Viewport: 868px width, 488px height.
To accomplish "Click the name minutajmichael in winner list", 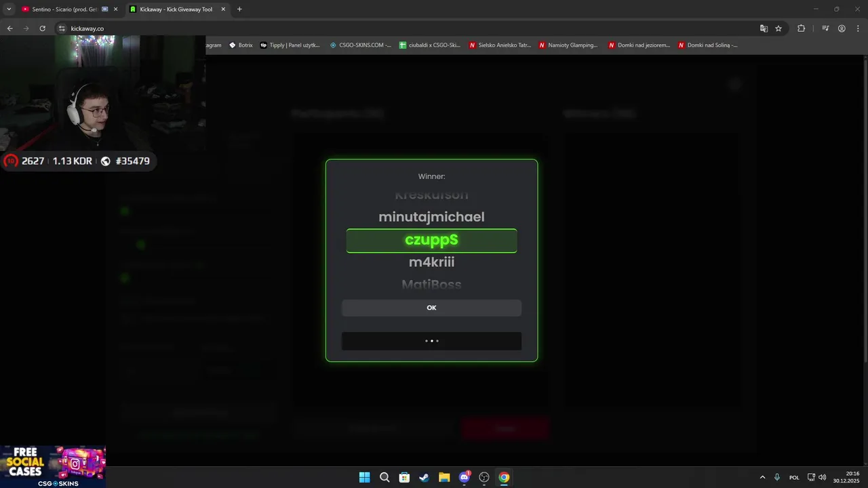I will (431, 217).
